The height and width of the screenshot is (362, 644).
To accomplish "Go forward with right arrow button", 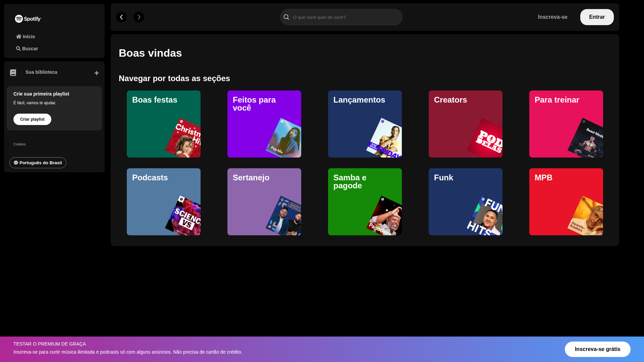I will click(139, 17).
